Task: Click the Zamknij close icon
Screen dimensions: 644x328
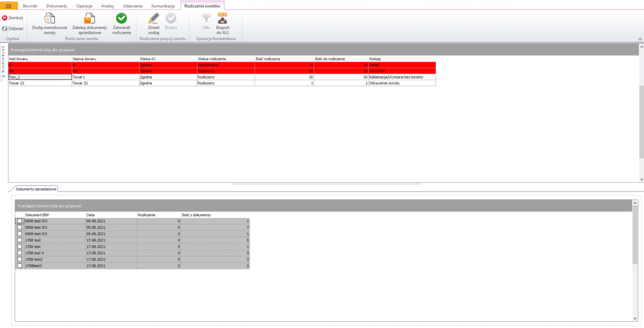Action: pyautogui.click(x=5, y=18)
